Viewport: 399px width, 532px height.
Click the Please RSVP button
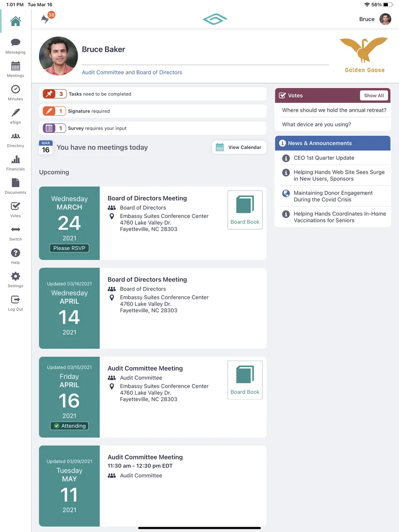coord(69,248)
